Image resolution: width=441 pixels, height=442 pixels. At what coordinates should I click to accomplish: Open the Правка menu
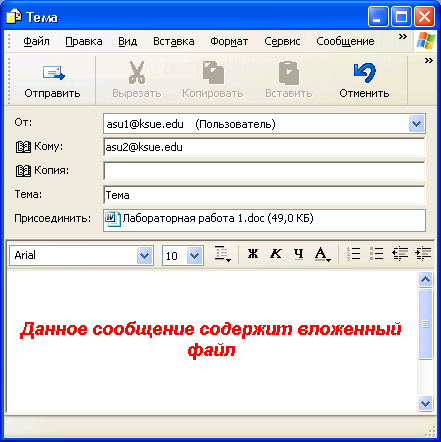[84, 42]
